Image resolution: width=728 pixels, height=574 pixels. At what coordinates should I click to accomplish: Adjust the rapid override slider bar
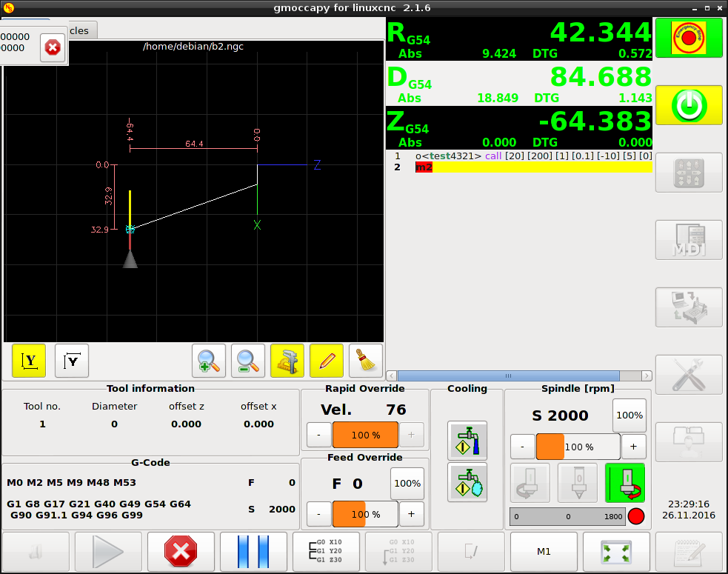[365, 435]
